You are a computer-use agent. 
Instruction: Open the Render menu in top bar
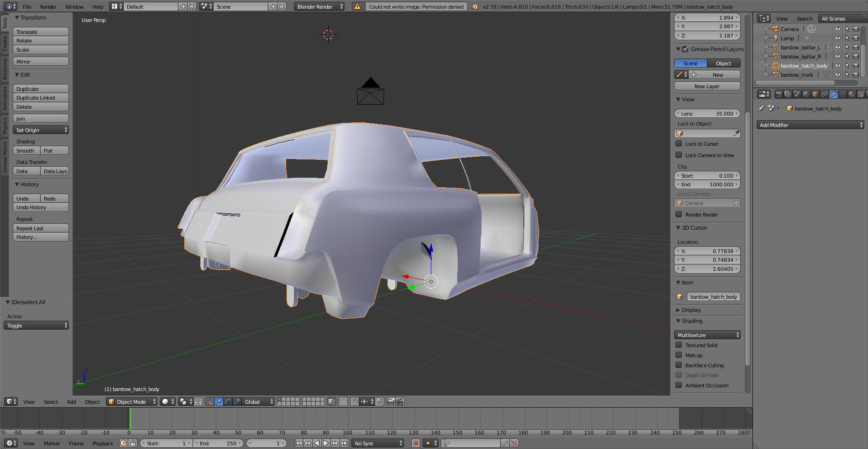tap(48, 6)
